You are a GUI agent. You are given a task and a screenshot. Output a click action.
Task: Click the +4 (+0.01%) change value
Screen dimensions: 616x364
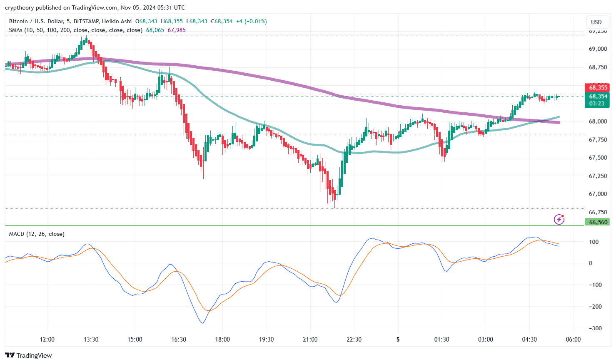252,21
